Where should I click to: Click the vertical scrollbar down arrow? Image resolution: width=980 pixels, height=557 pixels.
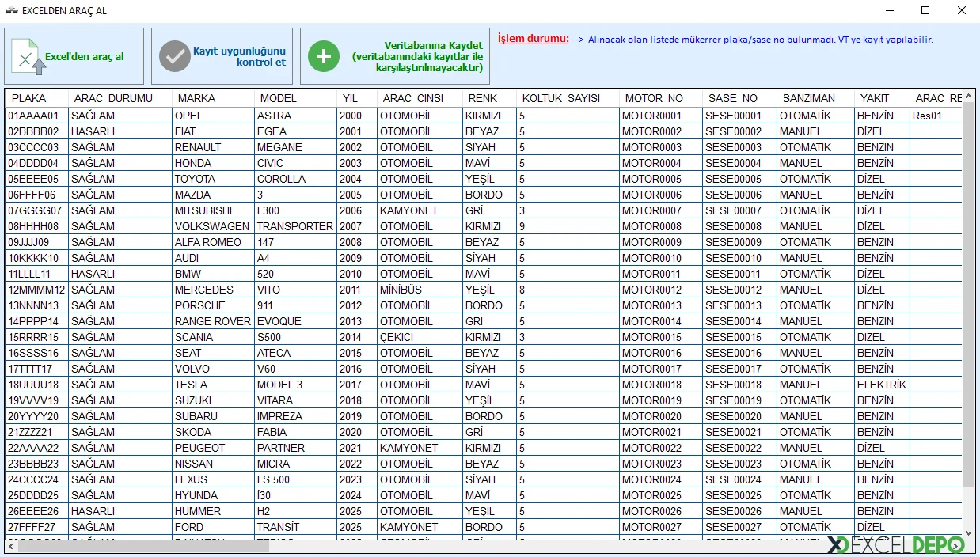coord(970,532)
